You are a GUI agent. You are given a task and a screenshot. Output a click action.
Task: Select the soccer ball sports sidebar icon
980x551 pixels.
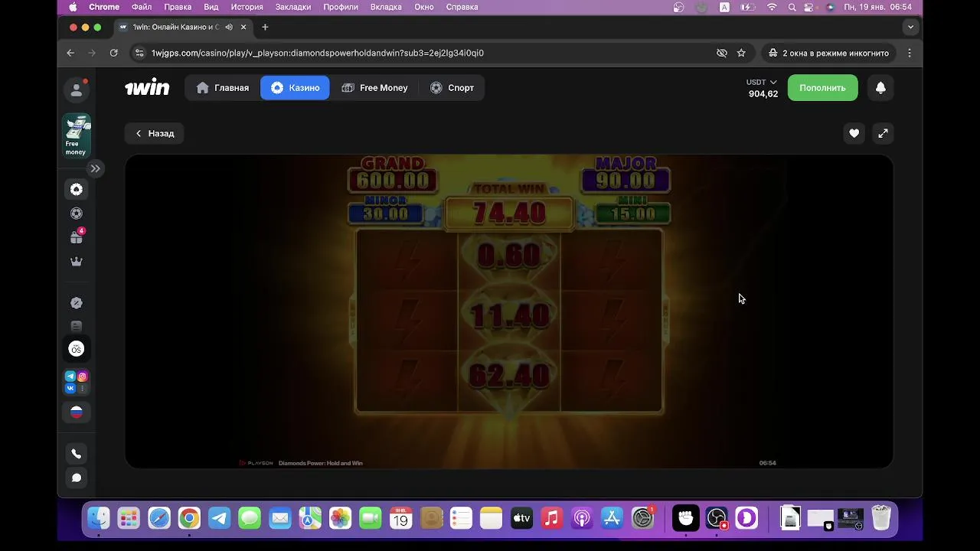click(x=77, y=214)
